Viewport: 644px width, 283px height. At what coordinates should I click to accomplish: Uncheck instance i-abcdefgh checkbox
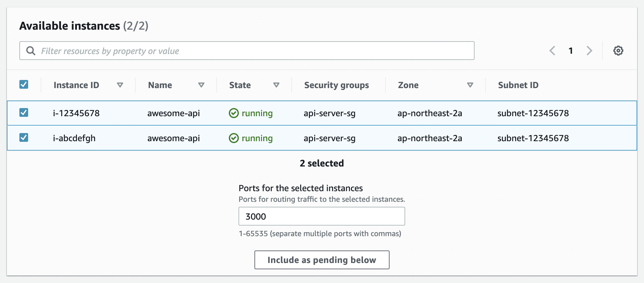pos(24,137)
